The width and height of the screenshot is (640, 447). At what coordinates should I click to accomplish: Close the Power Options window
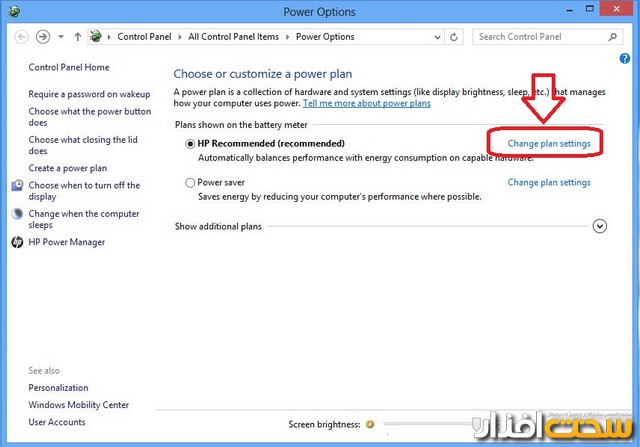pos(616,9)
